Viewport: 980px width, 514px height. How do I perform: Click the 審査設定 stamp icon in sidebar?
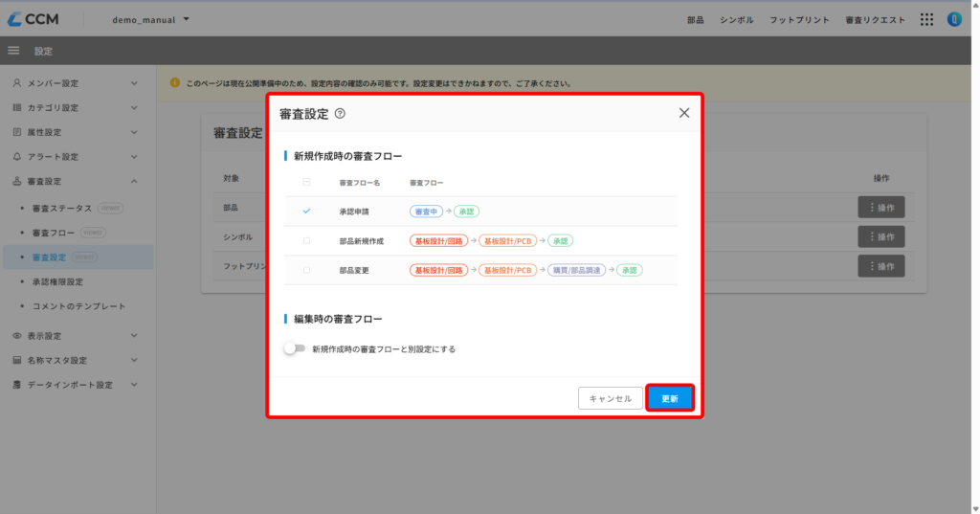[x=17, y=181]
